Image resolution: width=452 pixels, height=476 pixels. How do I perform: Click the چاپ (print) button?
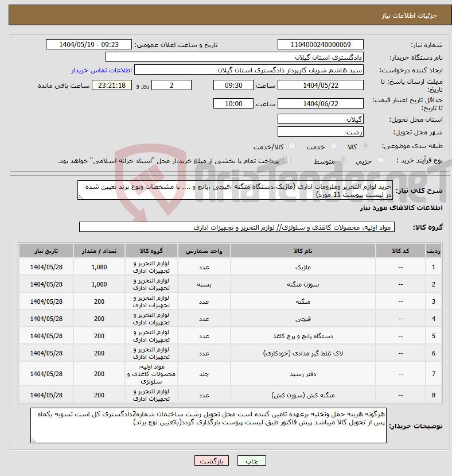[x=251, y=460]
